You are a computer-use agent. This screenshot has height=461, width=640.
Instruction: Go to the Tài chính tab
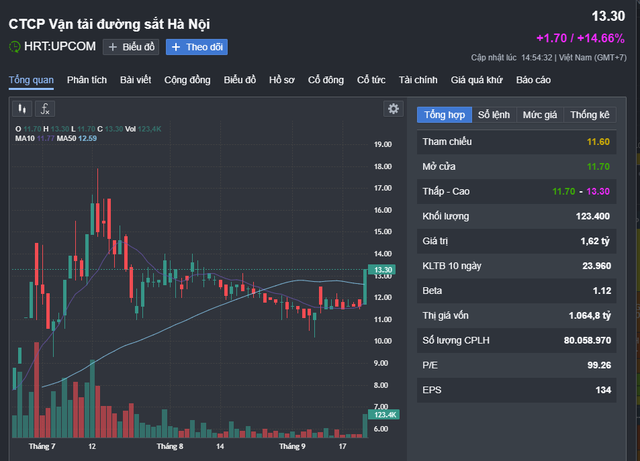418,79
